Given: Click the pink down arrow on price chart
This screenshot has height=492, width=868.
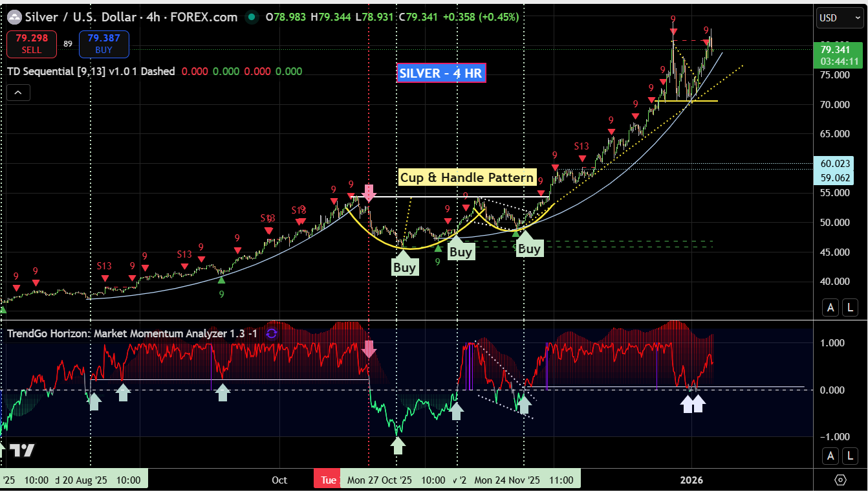Looking at the screenshot, I should click(x=369, y=192).
